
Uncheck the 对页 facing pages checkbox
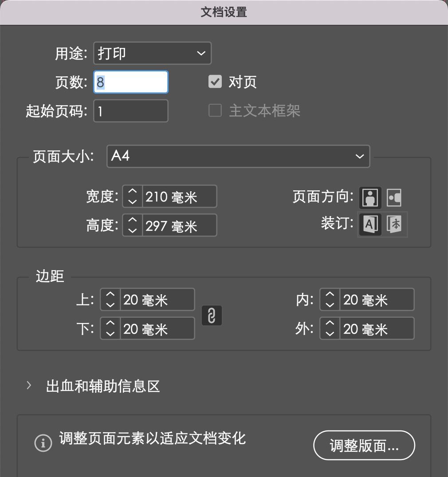[215, 82]
